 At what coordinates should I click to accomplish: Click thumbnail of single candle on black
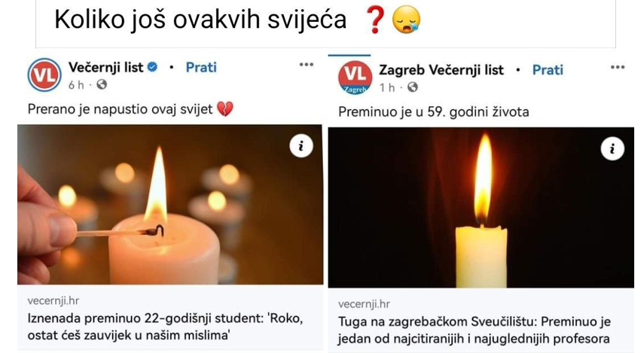tap(481, 207)
